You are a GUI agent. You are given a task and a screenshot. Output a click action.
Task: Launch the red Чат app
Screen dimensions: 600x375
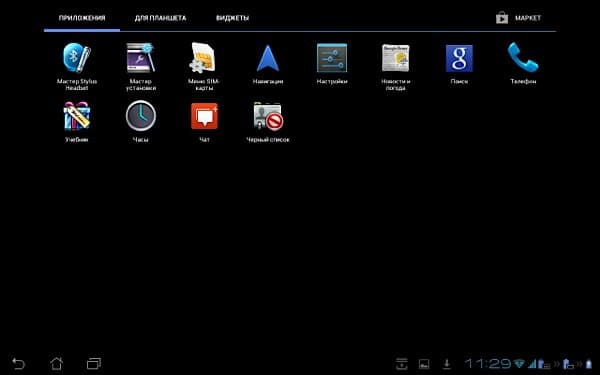tap(204, 122)
